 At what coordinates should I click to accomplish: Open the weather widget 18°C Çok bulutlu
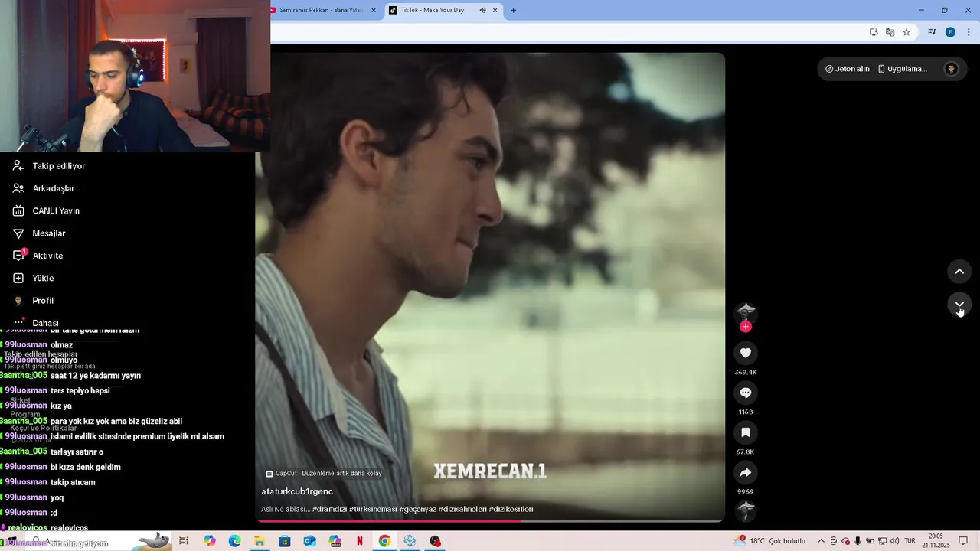770,541
